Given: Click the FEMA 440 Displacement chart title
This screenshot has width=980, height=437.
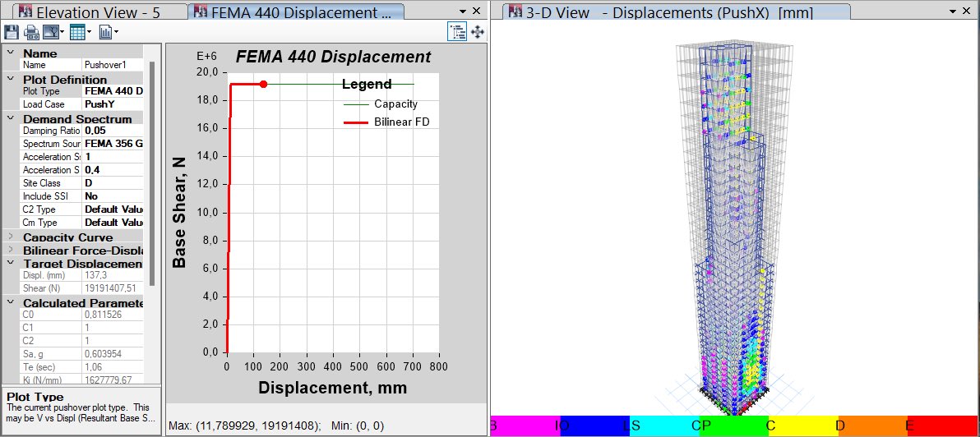Looking at the screenshot, I should click(x=333, y=57).
